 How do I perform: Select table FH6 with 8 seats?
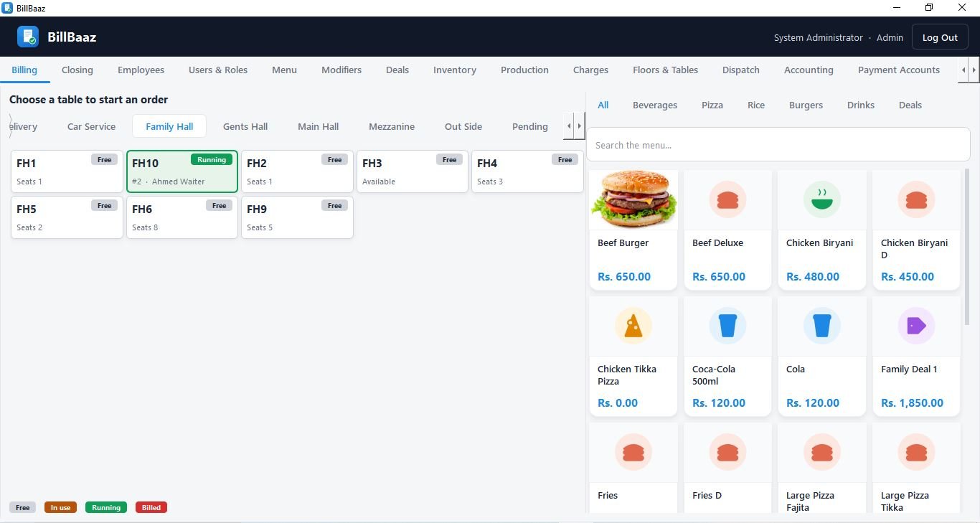(x=182, y=217)
